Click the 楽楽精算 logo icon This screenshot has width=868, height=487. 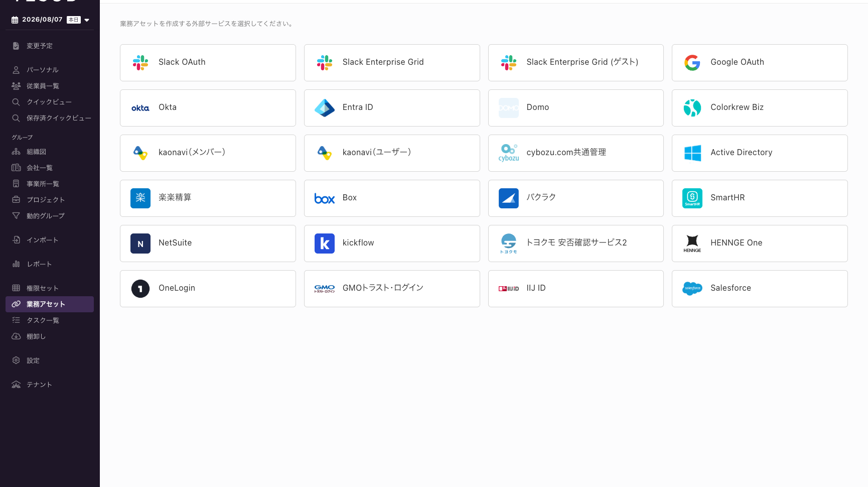pos(140,198)
